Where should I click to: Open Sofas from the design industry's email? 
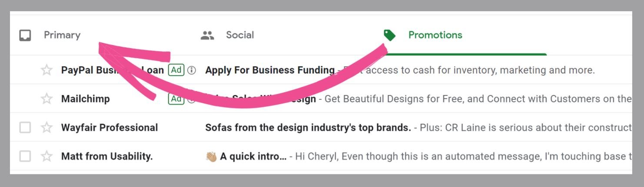coord(308,128)
